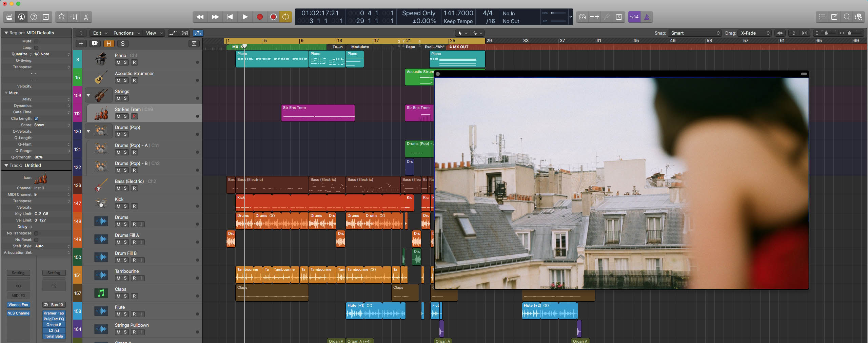Collapse the Track Untitled section
Viewport: 868px width, 343px height.
pyautogui.click(x=6, y=165)
